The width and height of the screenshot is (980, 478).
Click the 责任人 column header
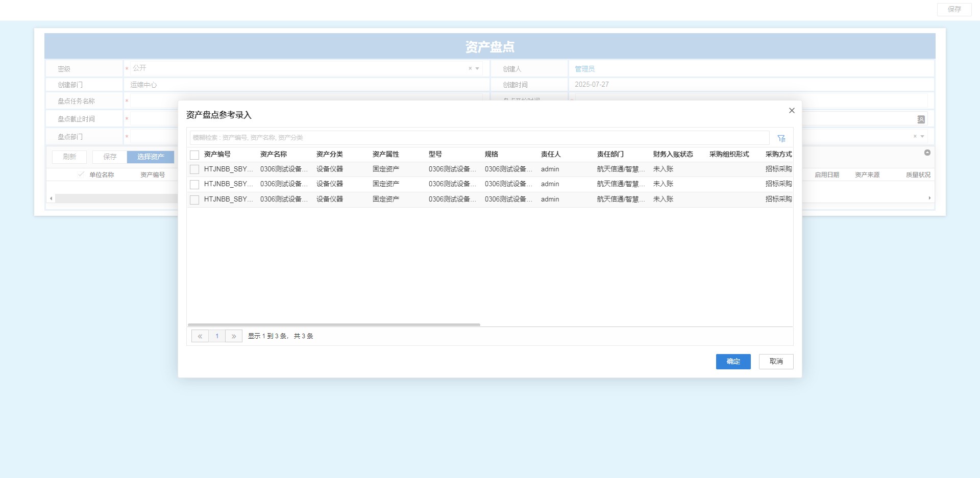point(551,154)
